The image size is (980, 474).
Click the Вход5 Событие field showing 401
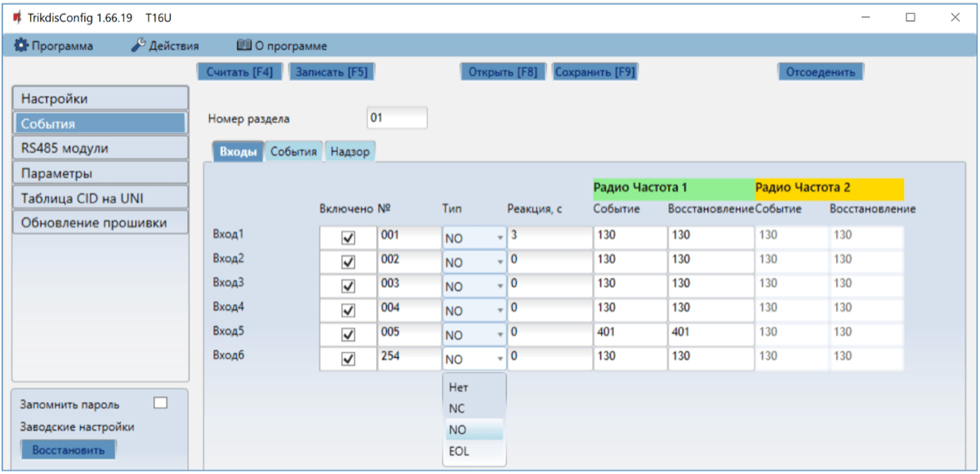pyautogui.click(x=629, y=333)
